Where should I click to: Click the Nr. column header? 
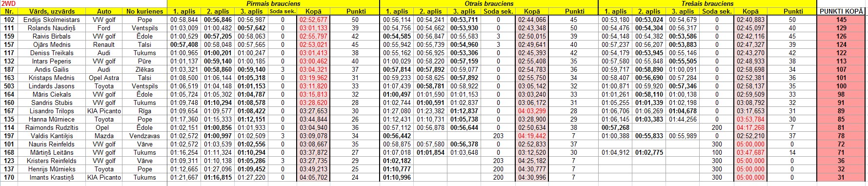8,12
